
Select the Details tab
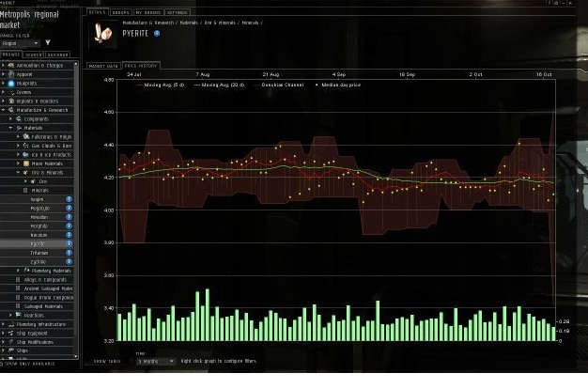tap(98, 12)
